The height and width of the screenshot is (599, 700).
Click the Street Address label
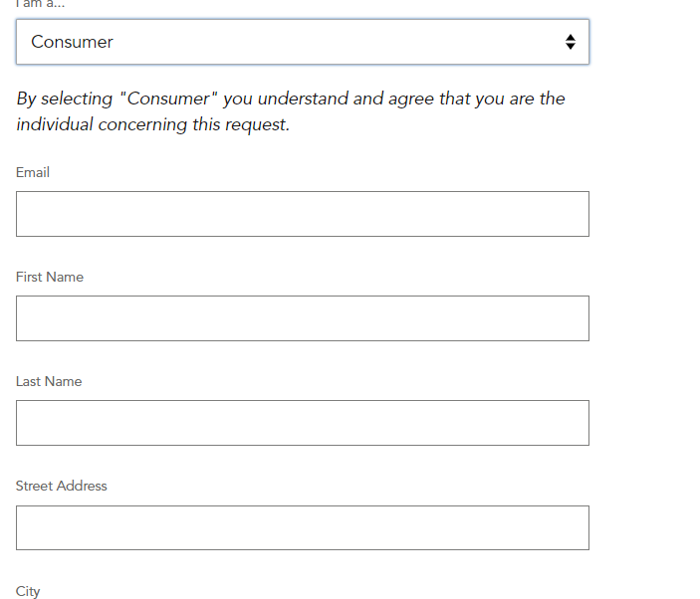(61, 486)
